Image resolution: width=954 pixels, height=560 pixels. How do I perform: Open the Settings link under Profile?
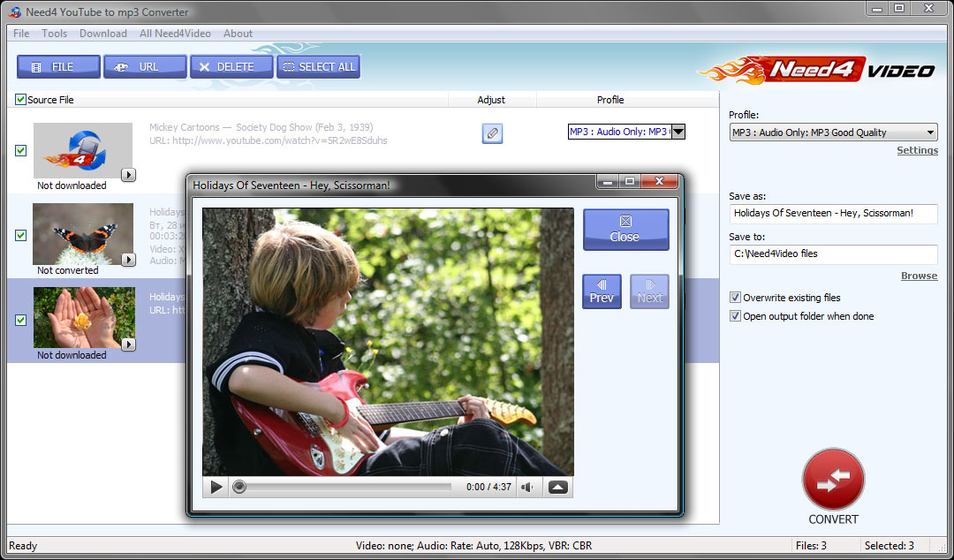[x=918, y=150]
